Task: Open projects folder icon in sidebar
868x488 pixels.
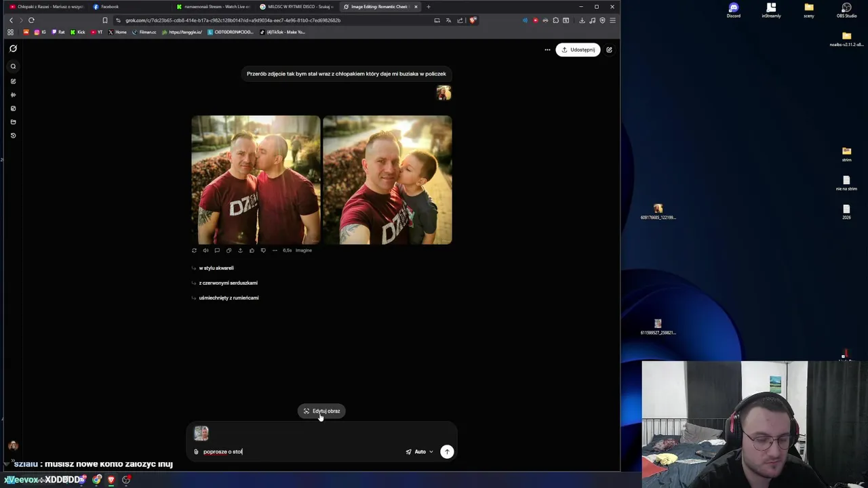Action: point(13,122)
